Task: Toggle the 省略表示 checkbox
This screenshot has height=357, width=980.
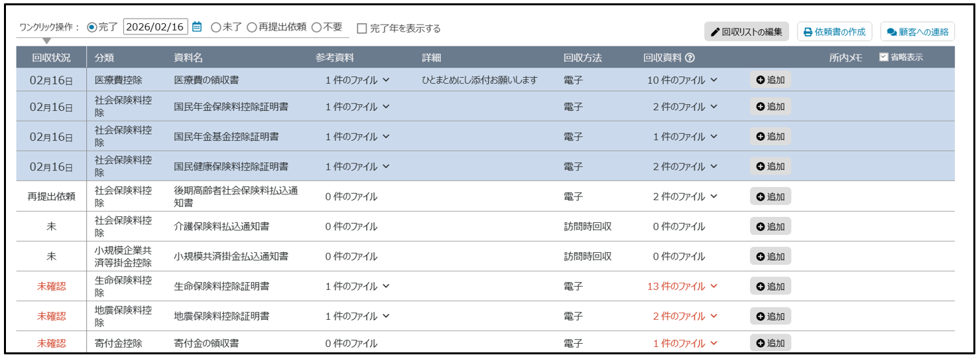Action: click(883, 57)
